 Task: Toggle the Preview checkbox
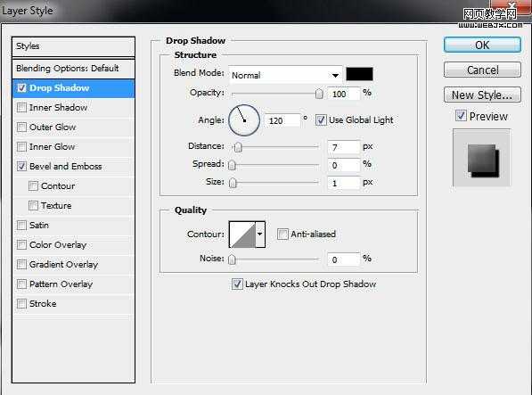461,116
